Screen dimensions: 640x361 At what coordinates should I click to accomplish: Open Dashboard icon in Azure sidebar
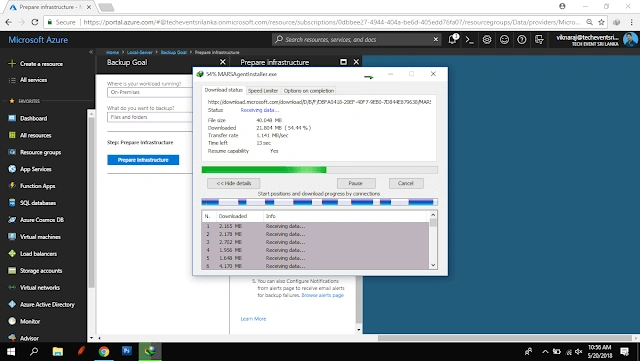12,118
